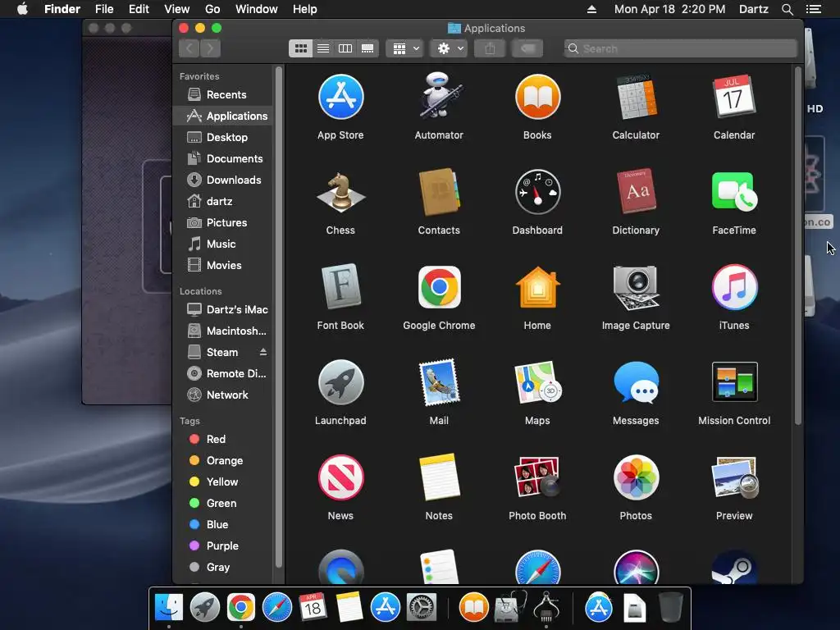
Task: Select the Dashboard app icon
Action: point(537,192)
